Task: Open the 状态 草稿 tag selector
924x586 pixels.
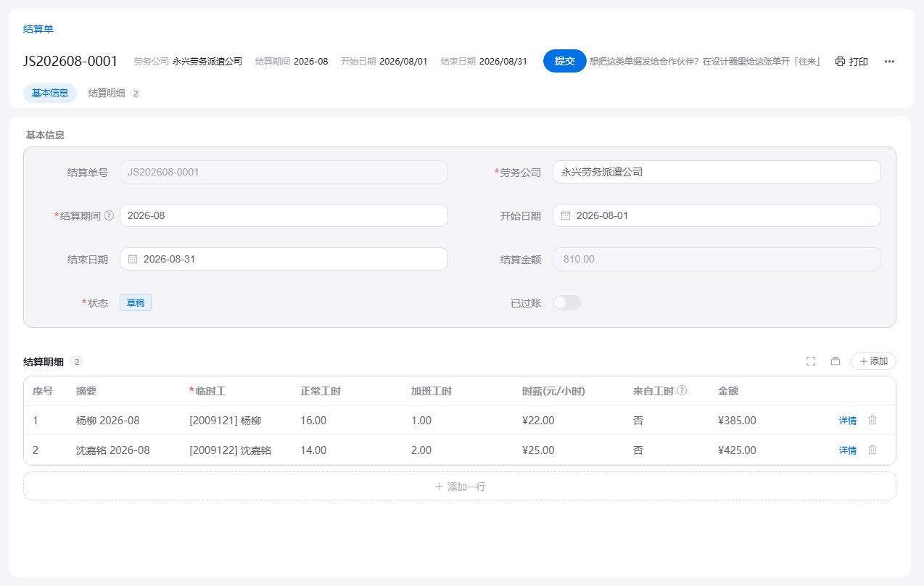Action: pyautogui.click(x=136, y=302)
